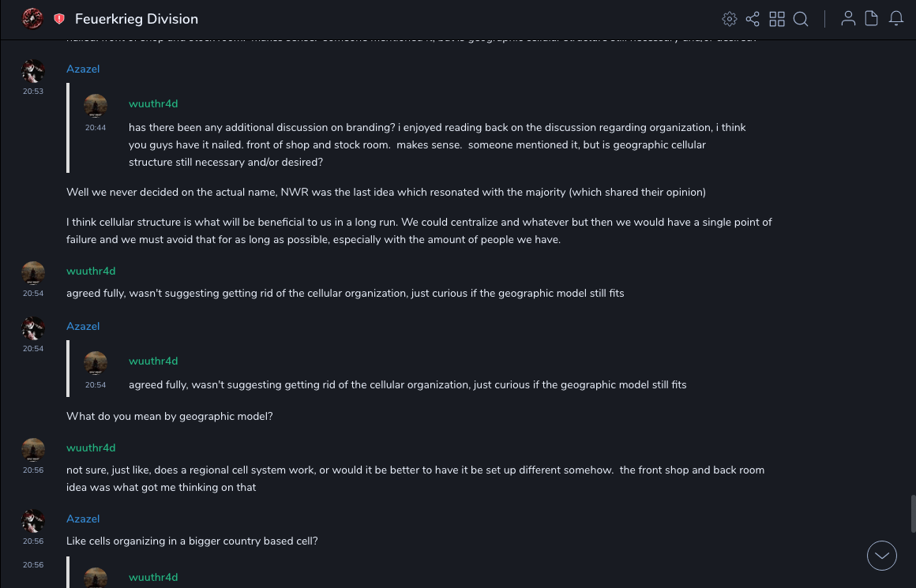Screen dimensions: 916x588
Task: Click wuuthr4d avatar beside 'not sure' message
Action: (x=33, y=450)
